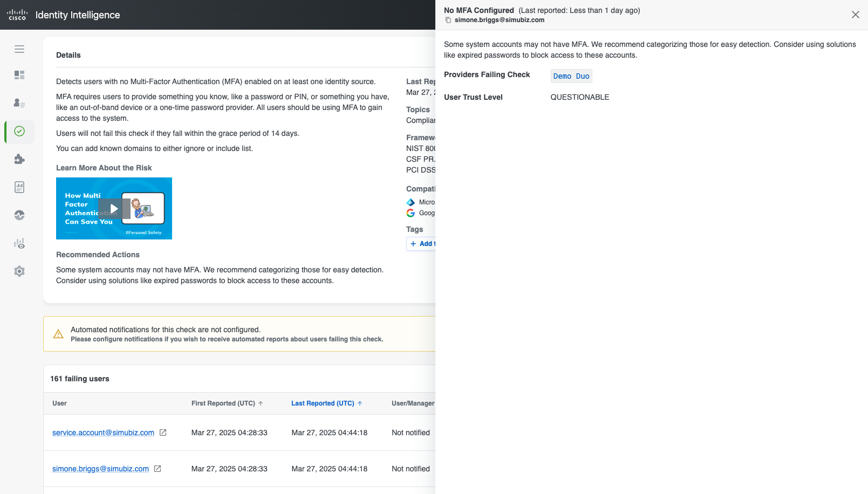Play the Multi Factor Authentication video
This screenshot has height=494, width=868.
[x=114, y=209]
